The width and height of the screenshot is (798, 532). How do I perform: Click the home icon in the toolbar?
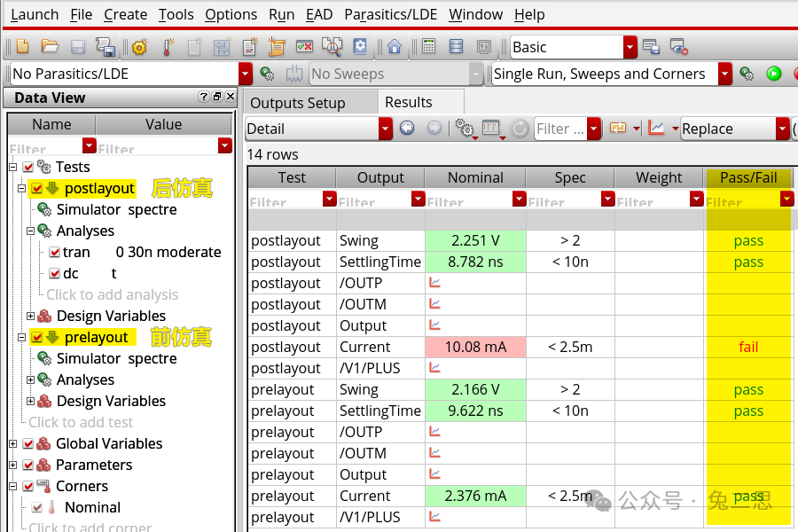click(395, 47)
